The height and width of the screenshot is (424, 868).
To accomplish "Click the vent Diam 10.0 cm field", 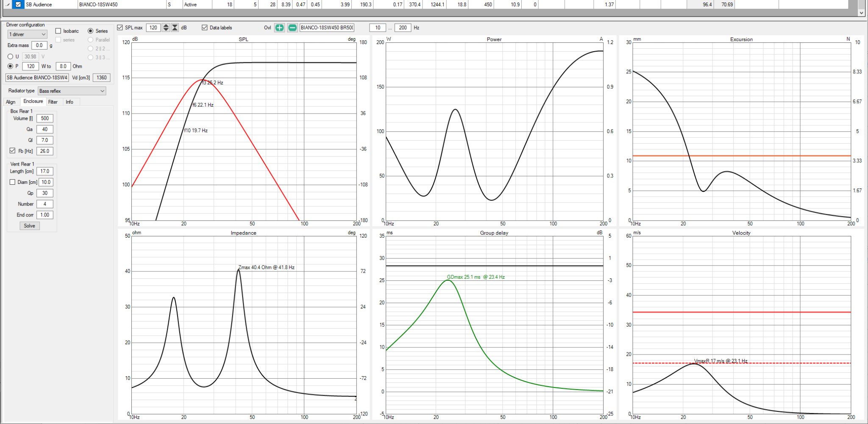I will [46, 182].
